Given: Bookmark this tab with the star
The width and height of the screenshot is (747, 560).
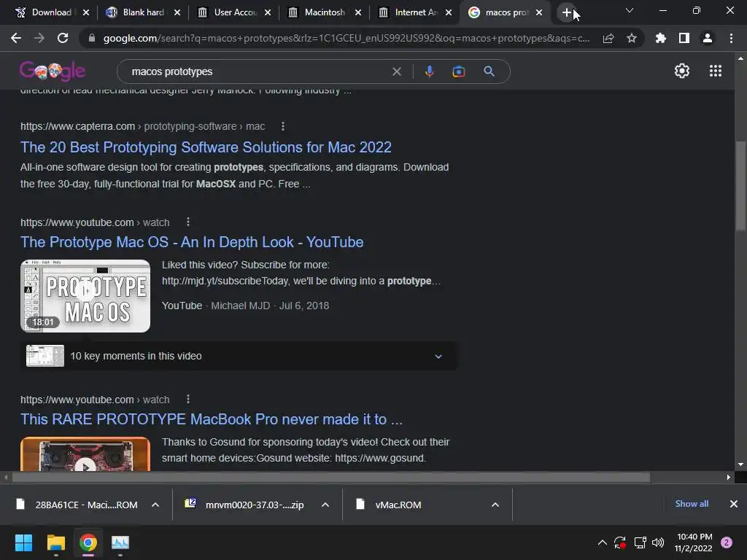Looking at the screenshot, I should tap(631, 38).
